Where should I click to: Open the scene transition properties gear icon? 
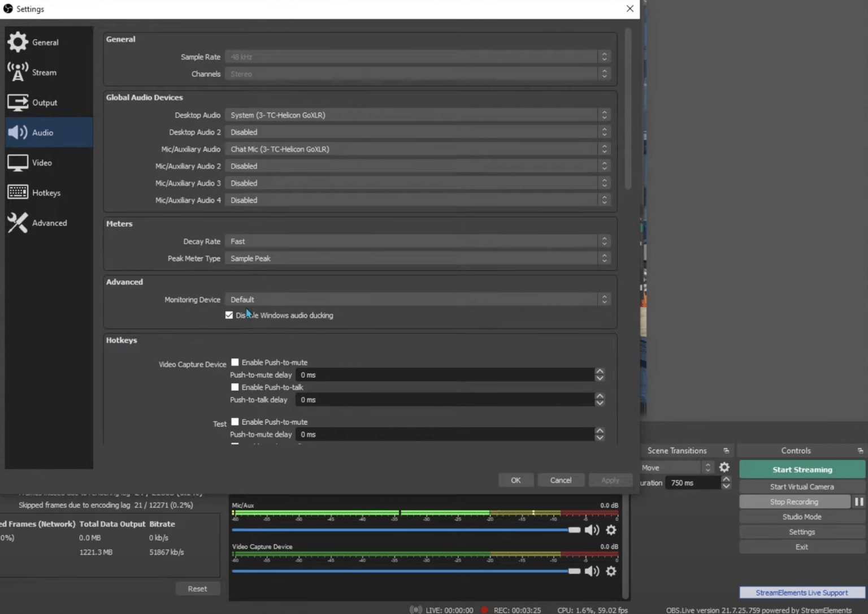coord(724,467)
